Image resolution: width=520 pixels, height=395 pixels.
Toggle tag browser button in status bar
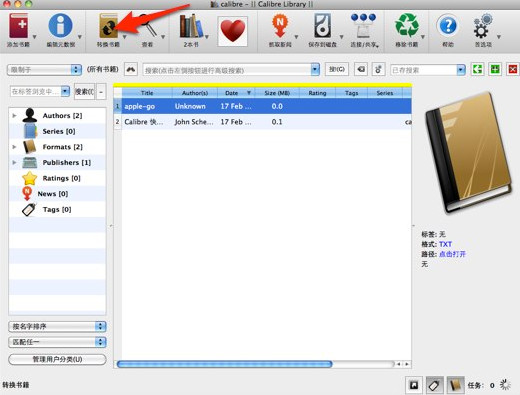coord(435,385)
